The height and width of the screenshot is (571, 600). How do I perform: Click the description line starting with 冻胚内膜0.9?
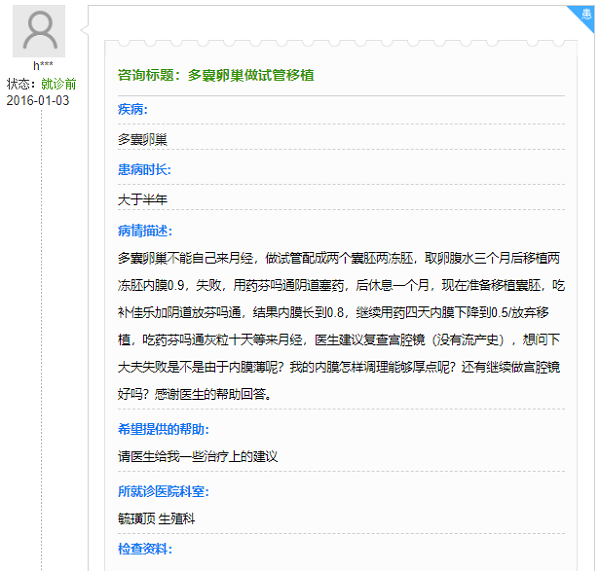pyautogui.click(x=340, y=284)
